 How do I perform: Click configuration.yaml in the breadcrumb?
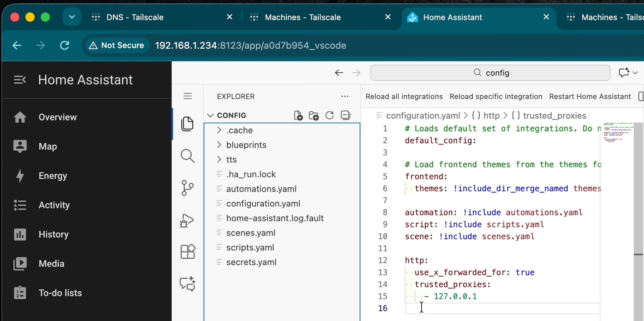[423, 116]
